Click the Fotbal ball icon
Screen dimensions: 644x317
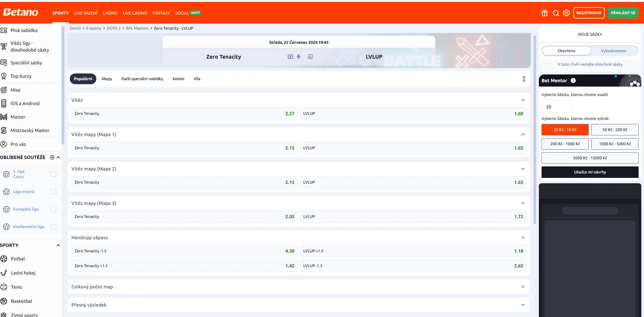click(4, 259)
